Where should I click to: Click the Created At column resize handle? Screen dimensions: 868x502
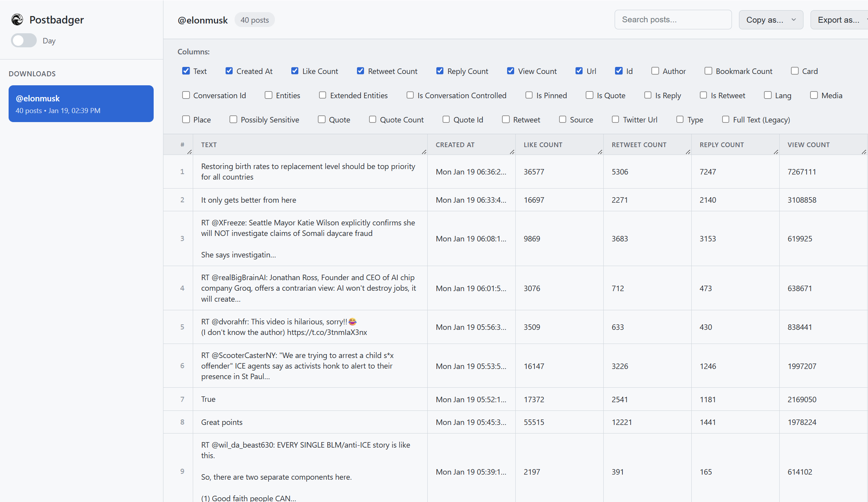click(512, 152)
